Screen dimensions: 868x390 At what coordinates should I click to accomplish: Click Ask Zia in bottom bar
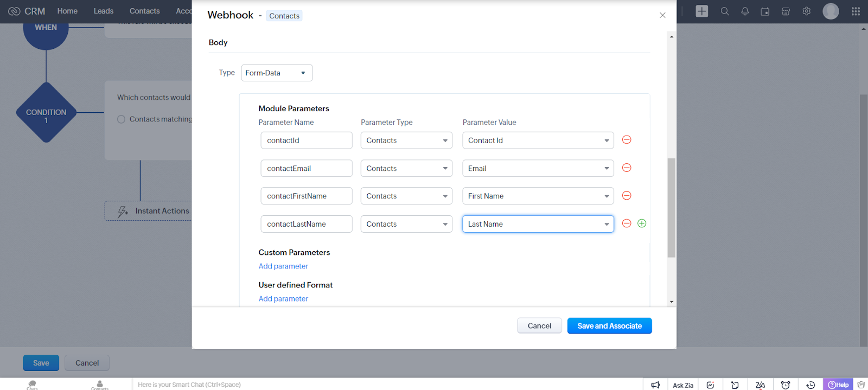(x=683, y=385)
